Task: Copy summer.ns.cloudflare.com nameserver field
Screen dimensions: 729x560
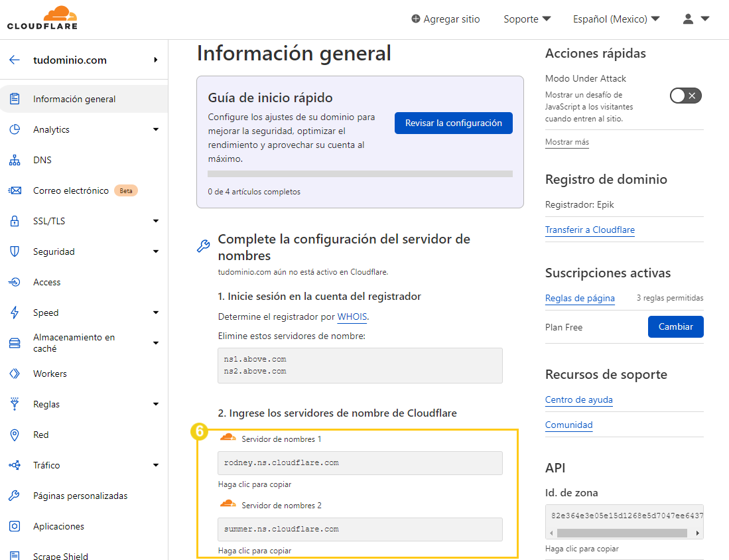Action: 360,529
